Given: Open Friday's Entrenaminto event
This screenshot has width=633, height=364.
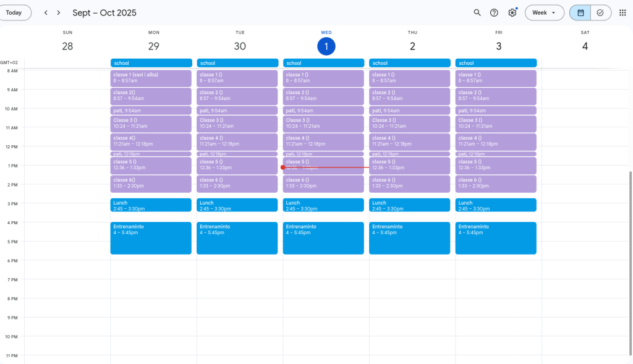Looking at the screenshot, I should click(496, 238).
